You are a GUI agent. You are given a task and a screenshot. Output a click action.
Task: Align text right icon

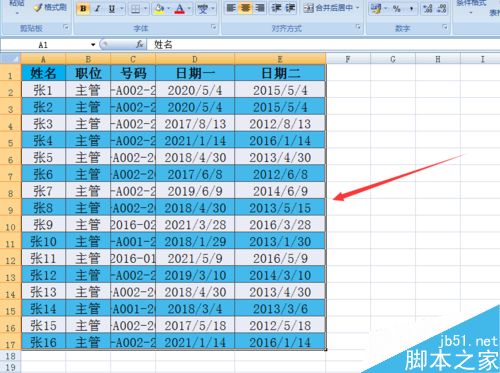click(x=260, y=8)
